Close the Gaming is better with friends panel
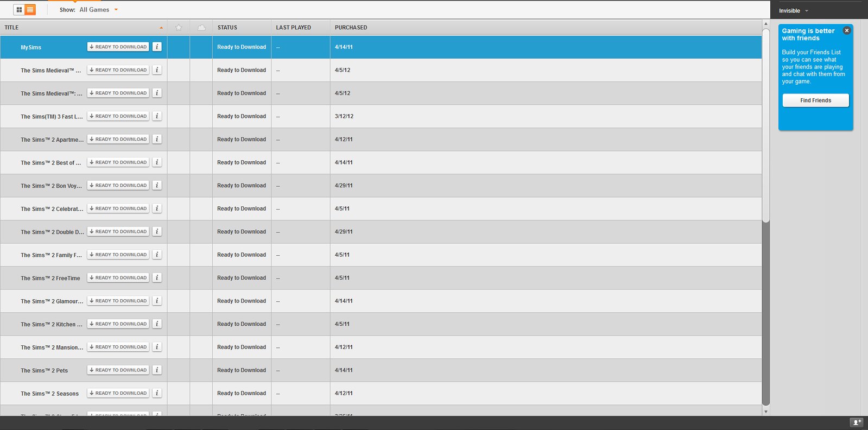The image size is (868, 430). tap(846, 30)
